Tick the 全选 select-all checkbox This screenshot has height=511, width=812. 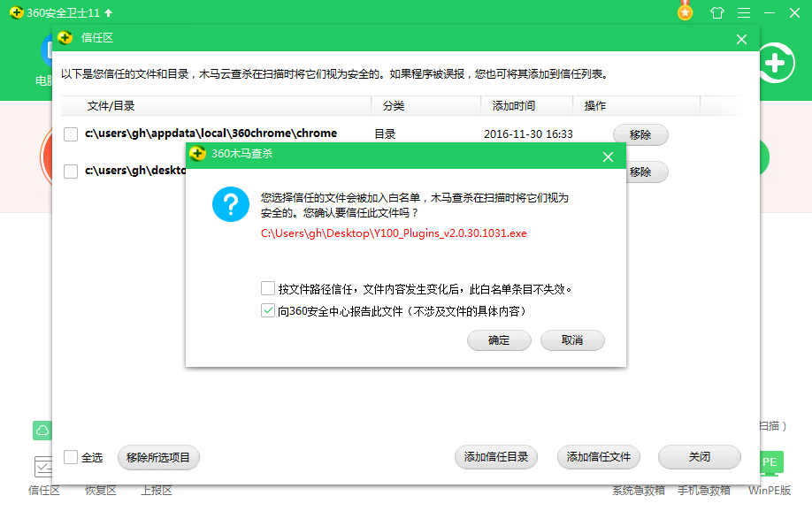point(71,457)
